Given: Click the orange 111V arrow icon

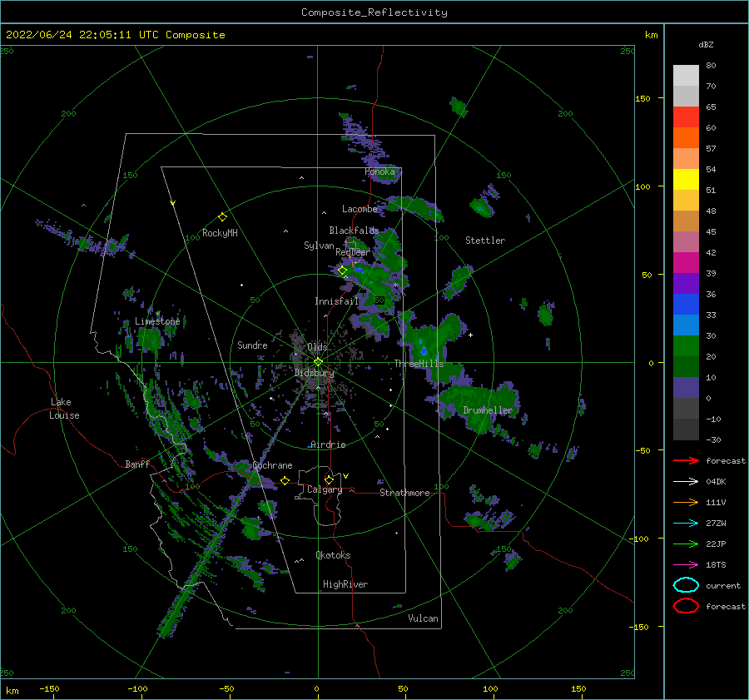Looking at the screenshot, I should coord(686,502).
